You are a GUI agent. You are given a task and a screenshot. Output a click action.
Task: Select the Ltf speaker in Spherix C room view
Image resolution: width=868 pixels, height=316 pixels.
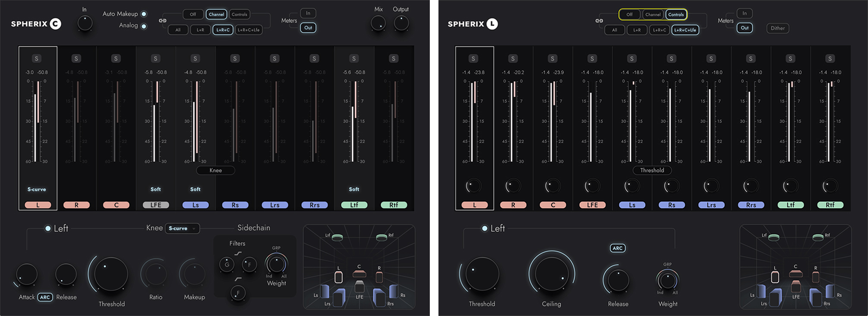click(x=337, y=238)
